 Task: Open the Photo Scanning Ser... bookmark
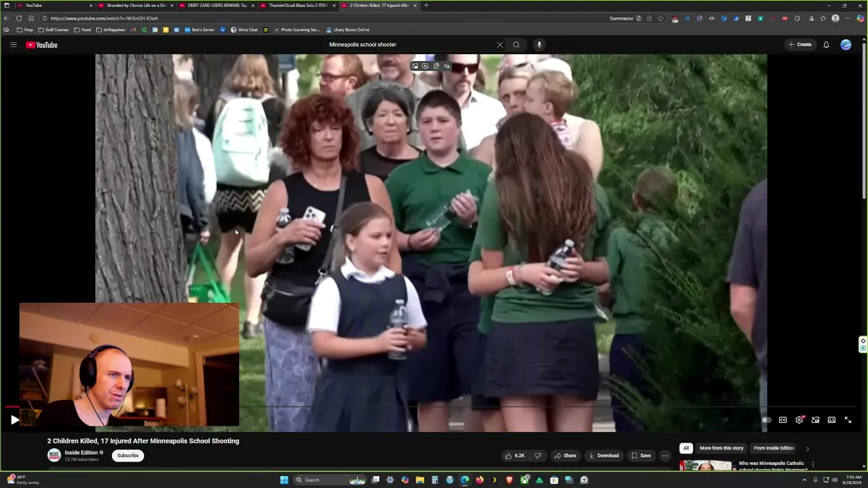pos(296,30)
